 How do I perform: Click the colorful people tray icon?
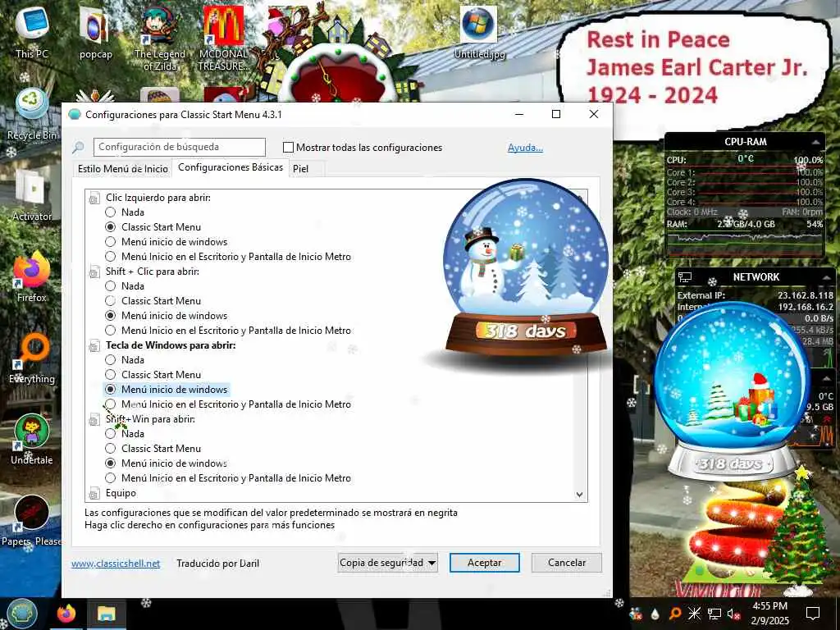click(636, 614)
